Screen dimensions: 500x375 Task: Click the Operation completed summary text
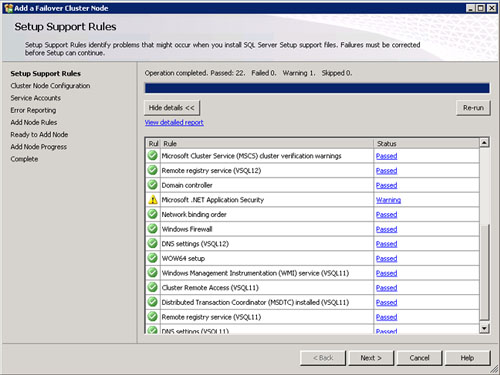pos(248,73)
